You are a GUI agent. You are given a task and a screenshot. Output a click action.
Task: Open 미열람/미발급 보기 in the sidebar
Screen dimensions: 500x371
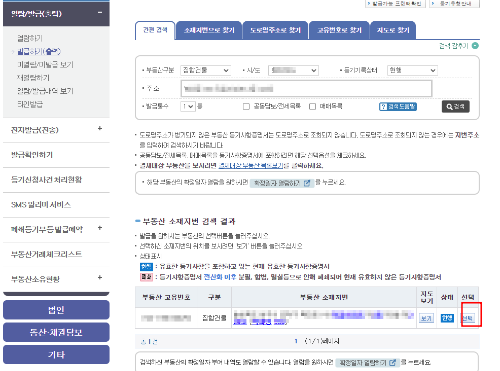point(45,64)
